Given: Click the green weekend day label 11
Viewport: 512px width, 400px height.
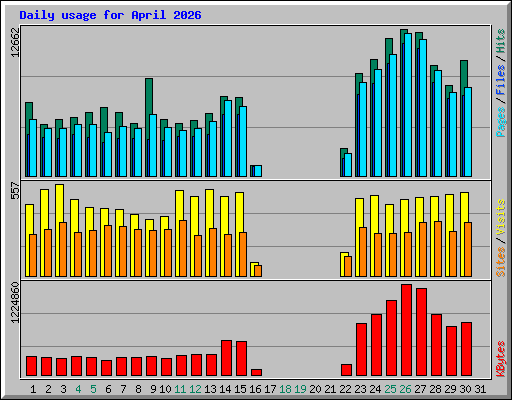Looking at the screenshot, I should [x=180, y=389].
